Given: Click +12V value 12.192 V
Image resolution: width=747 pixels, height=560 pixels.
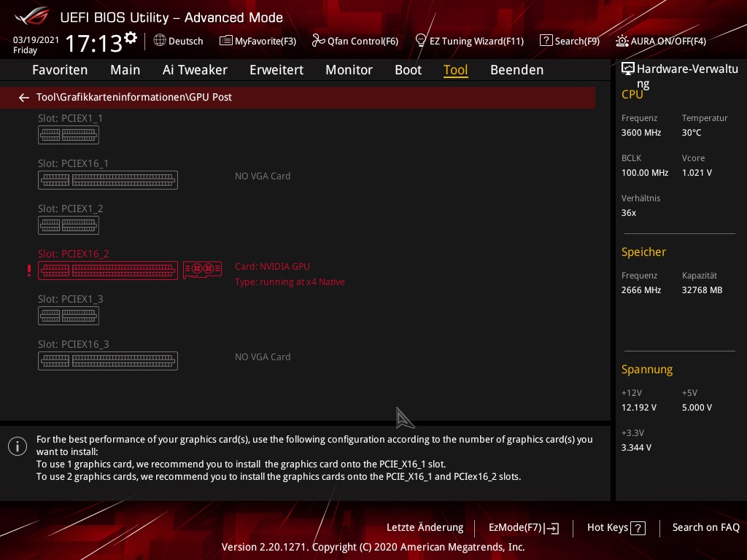Looking at the screenshot, I should (x=638, y=408).
